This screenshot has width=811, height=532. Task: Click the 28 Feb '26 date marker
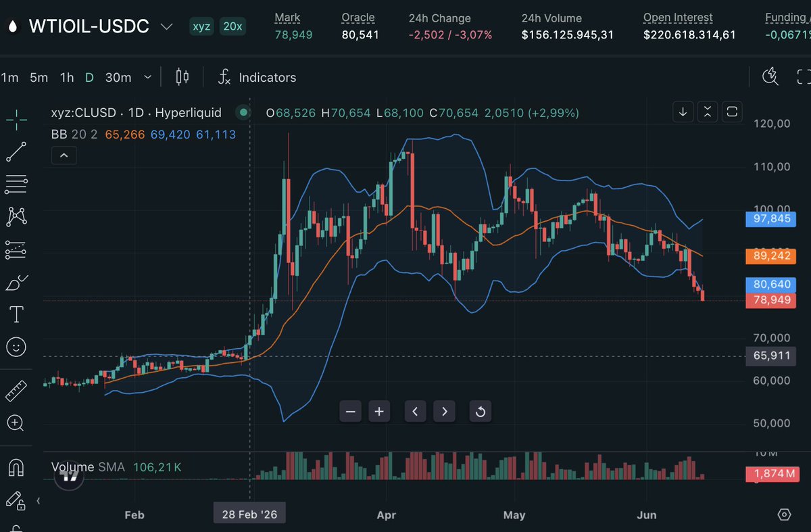coord(249,514)
